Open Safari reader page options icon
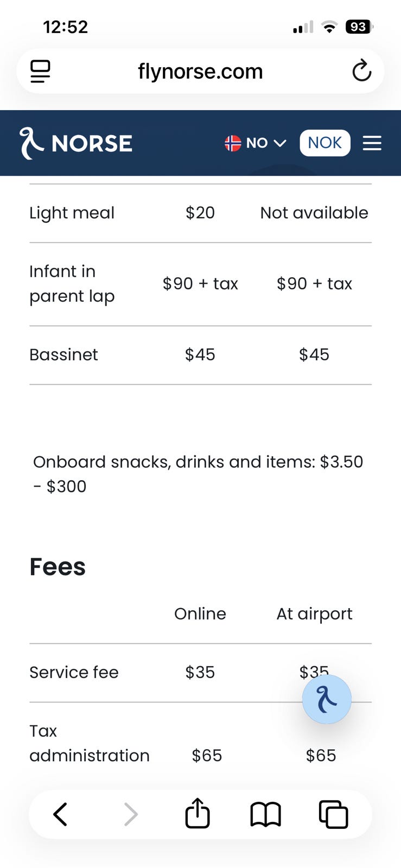The width and height of the screenshot is (401, 868). click(x=40, y=71)
